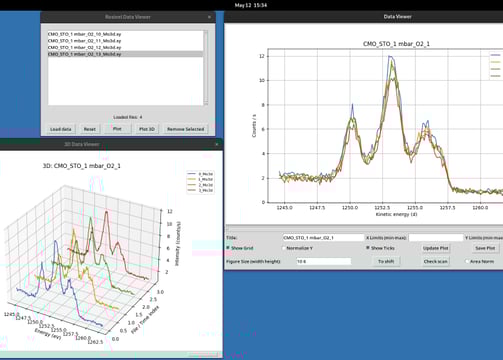Click the Load data button
Screen dimensions: 503x360
61,129
